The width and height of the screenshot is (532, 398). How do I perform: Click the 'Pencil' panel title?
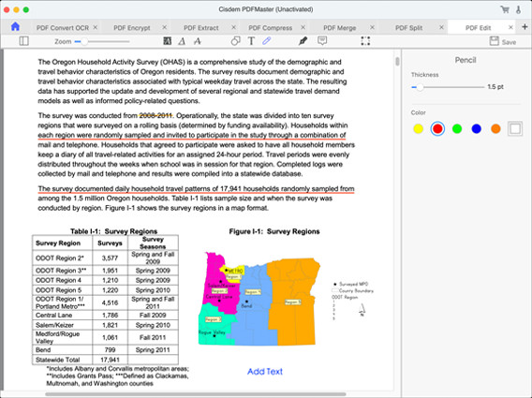click(465, 60)
